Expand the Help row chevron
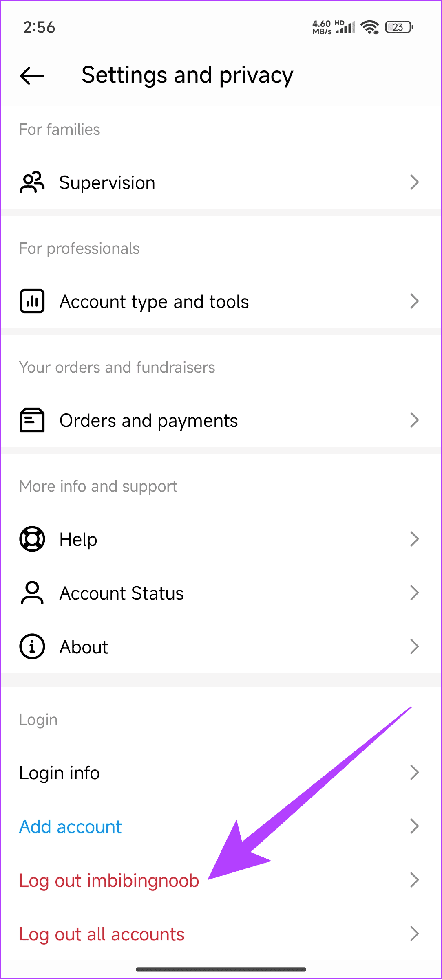 coord(414,539)
